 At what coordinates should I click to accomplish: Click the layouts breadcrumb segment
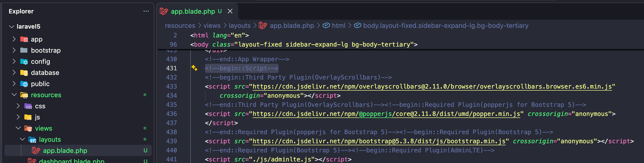tap(240, 26)
